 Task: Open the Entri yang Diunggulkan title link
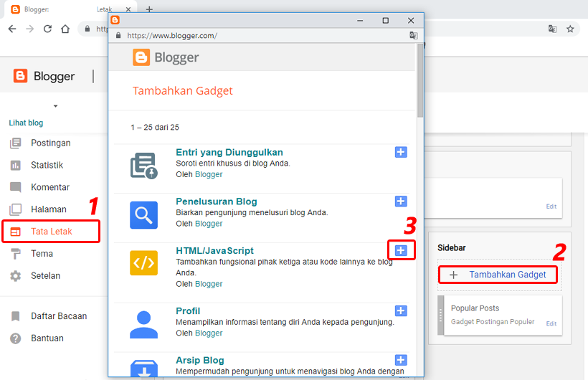click(x=229, y=152)
